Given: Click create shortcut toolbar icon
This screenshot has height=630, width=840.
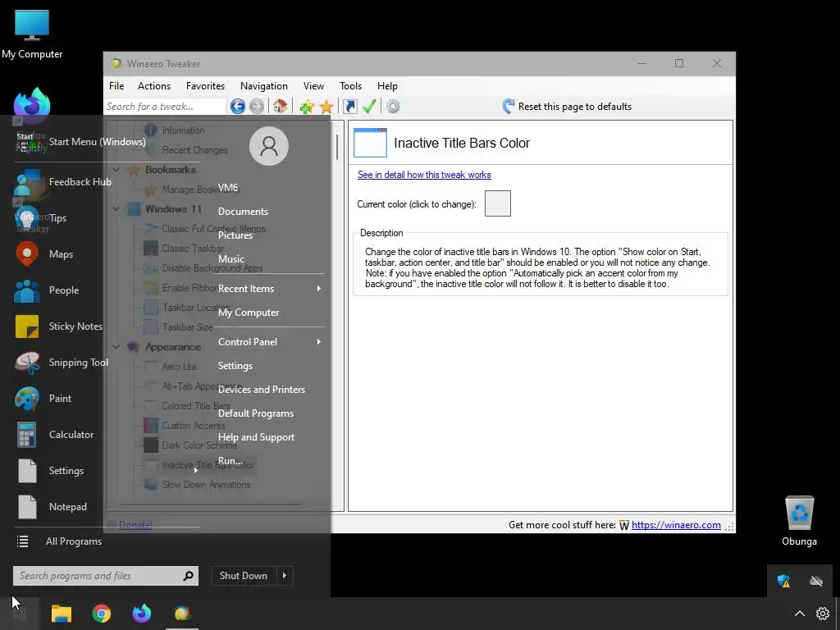Looking at the screenshot, I should click(349, 106).
